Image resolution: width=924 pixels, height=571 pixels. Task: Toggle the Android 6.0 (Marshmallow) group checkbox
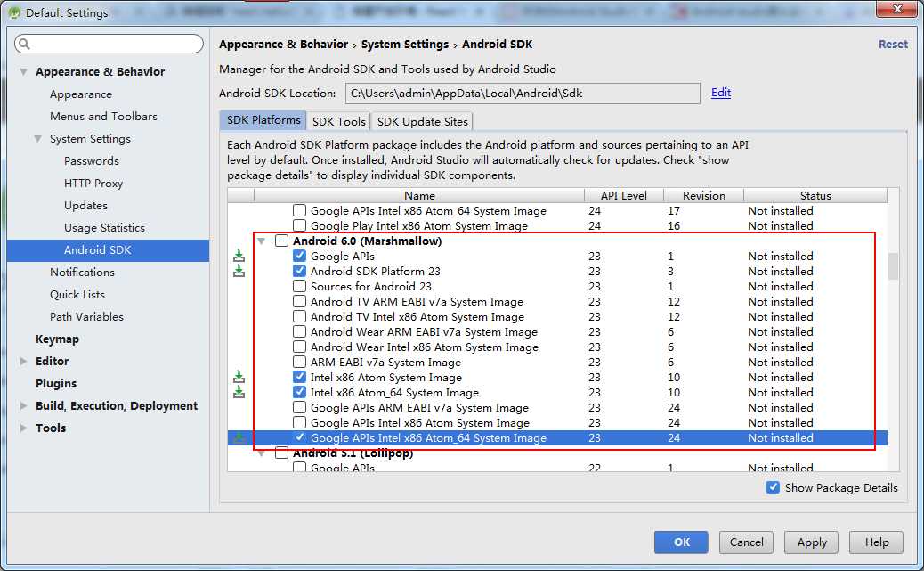[x=281, y=241]
